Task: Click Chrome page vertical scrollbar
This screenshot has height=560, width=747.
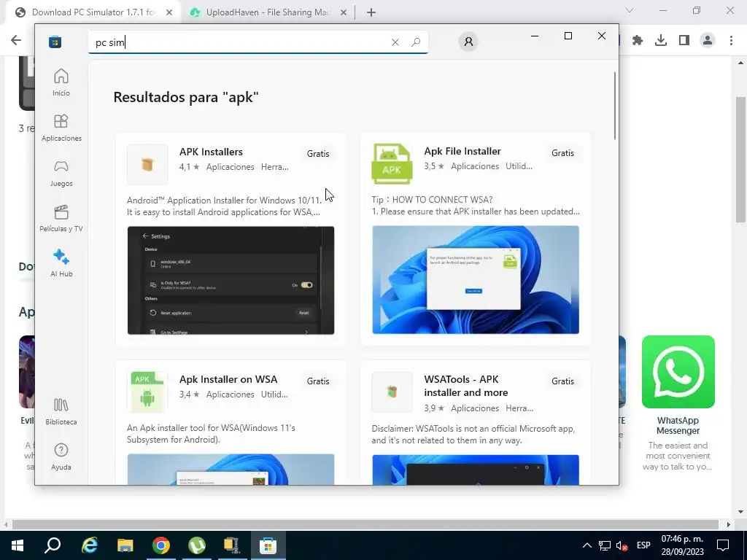Action: [x=740, y=159]
